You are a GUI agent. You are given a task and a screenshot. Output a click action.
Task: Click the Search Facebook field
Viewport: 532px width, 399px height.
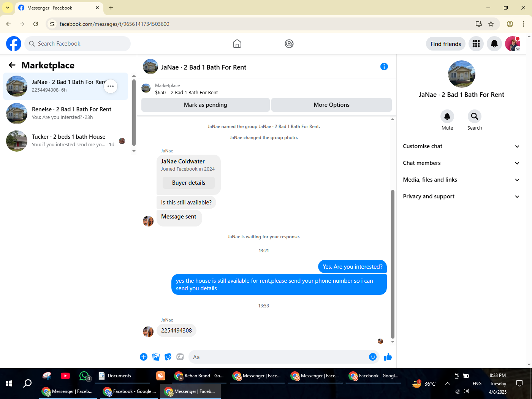click(78, 44)
